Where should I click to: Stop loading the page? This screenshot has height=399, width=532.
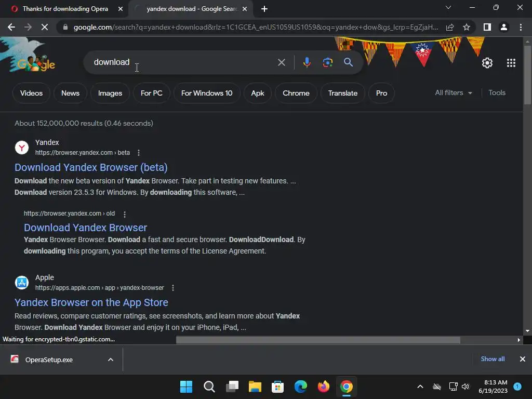tap(45, 27)
